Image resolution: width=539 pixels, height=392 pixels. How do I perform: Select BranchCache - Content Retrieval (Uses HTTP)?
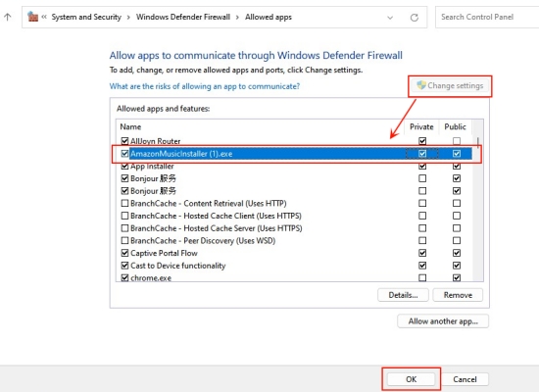coord(209,203)
